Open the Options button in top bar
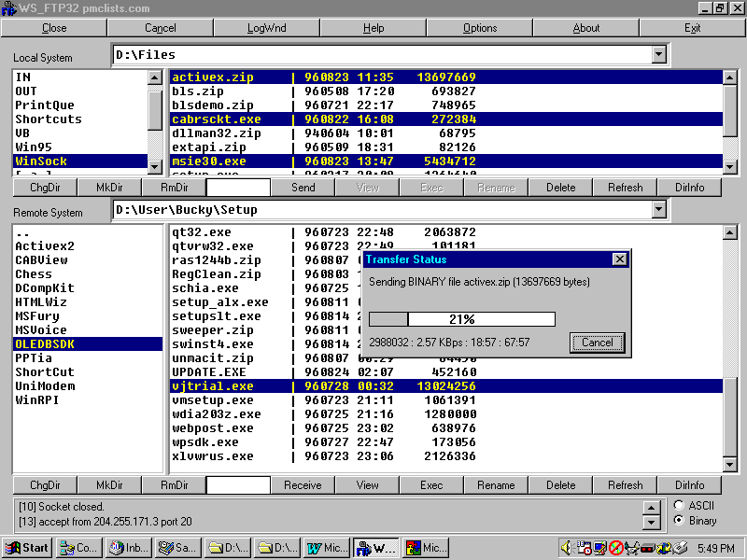Screen dimensions: 747x560 click(x=480, y=28)
